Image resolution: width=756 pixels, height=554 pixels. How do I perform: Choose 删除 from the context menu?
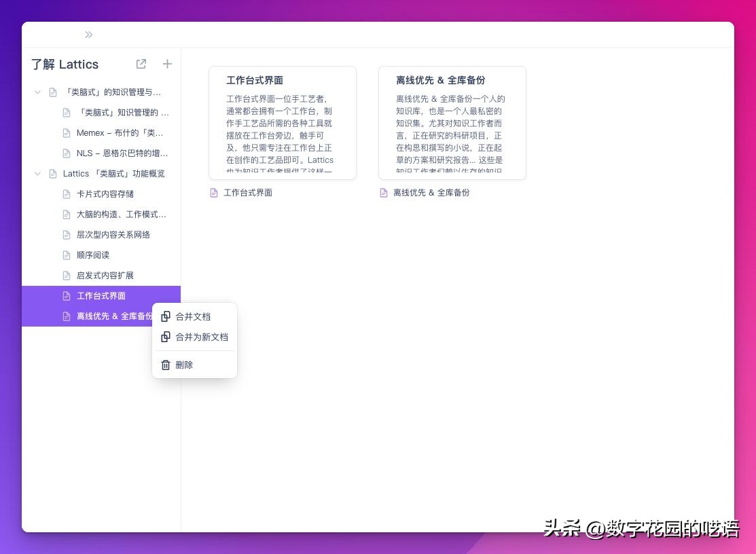point(194,365)
